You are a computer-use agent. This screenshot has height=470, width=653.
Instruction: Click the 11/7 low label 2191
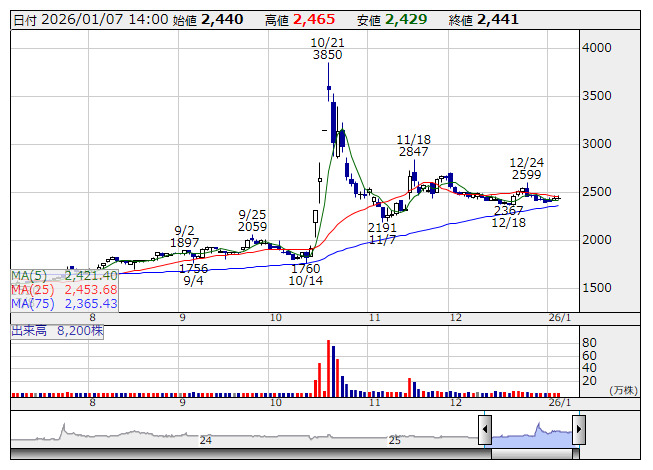click(382, 228)
